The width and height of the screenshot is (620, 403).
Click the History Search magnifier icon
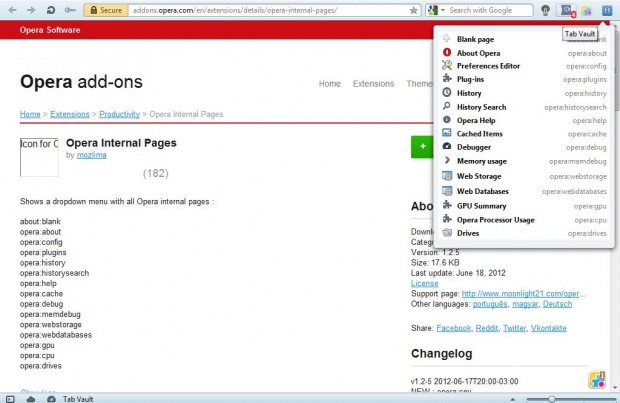click(x=446, y=106)
